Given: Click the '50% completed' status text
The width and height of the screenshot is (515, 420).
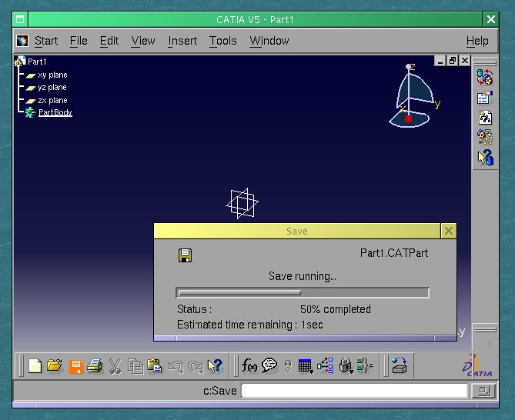Looking at the screenshot, I should point(336,309).
